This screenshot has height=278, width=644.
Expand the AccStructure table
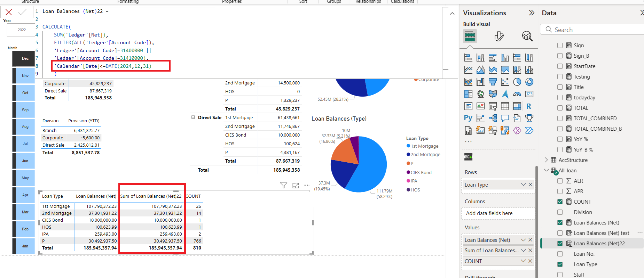tap(546, 160)
